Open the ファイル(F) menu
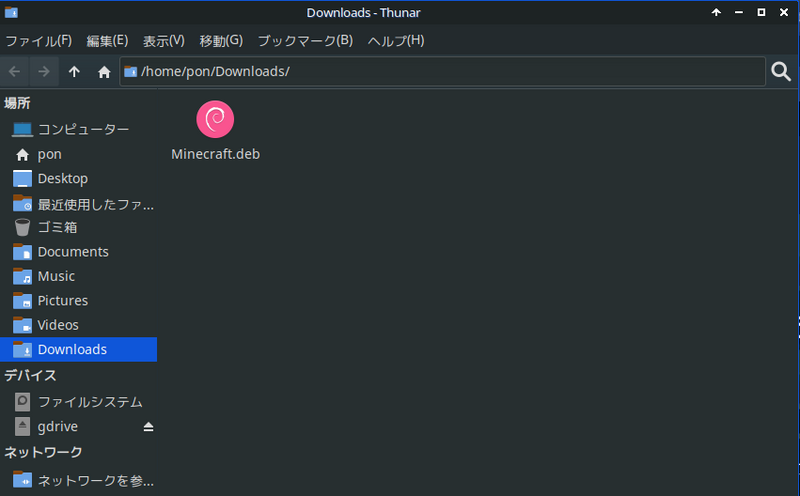Image resolution: width=800 pixels, height=496 pixels. point(39,41)
